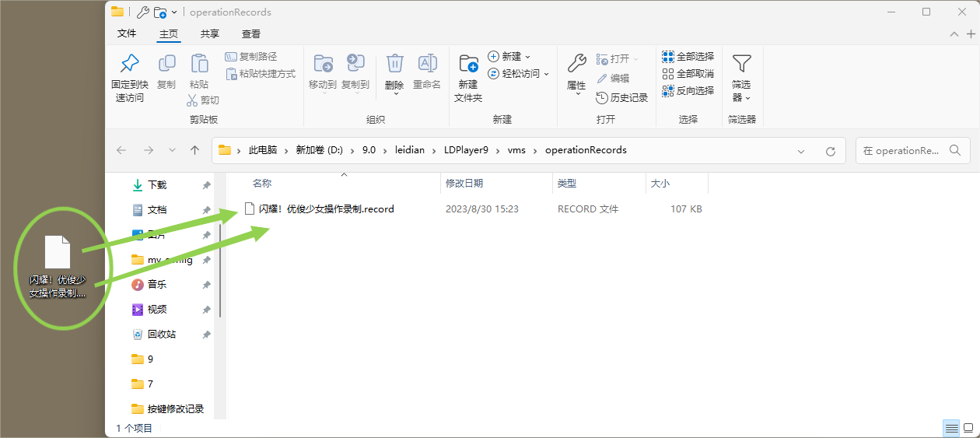Click Select All in ribbon
980x438 pixels.
click(688, 57)
